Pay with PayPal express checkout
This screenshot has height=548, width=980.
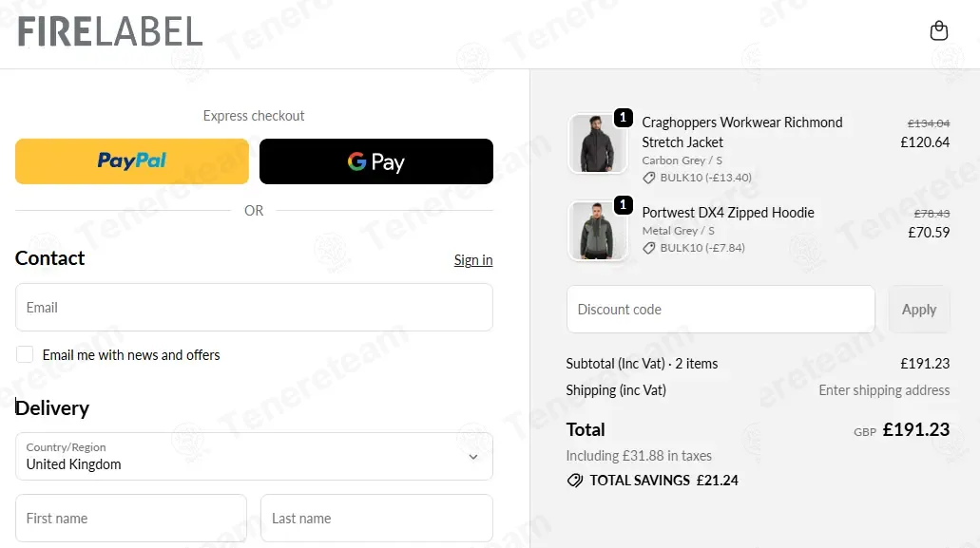132,161
